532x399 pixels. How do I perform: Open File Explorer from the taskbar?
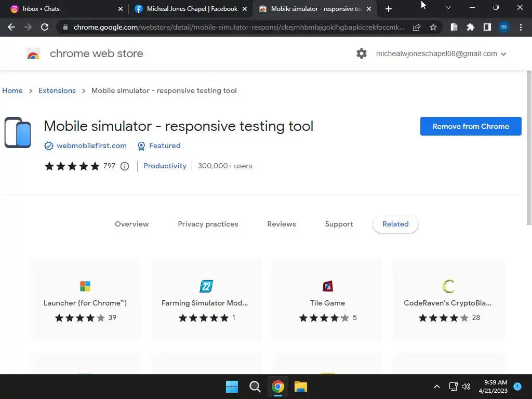(x=301, y=387)
